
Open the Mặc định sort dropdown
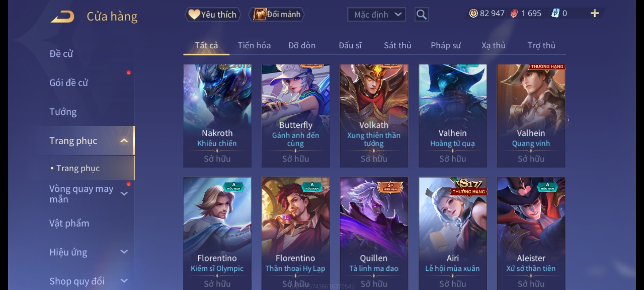click(376, 15)
